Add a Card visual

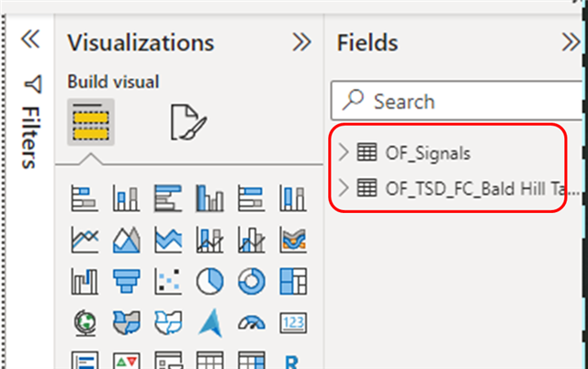click(x=291, y=321)
